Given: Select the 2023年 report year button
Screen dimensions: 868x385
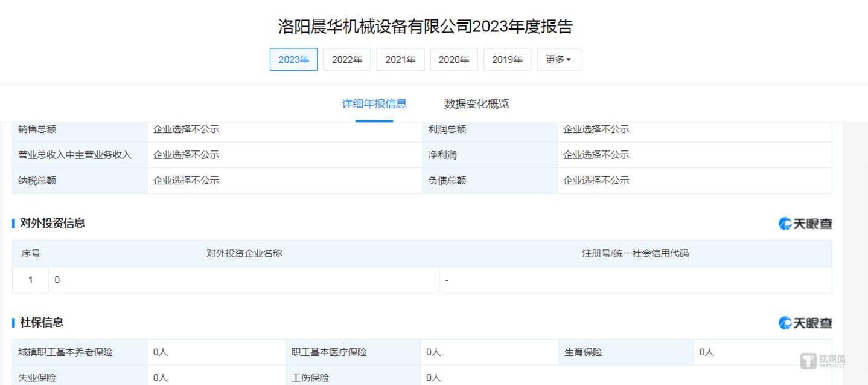Looking at the screenshot, I should pyautogui.click(x=293, y=60).
